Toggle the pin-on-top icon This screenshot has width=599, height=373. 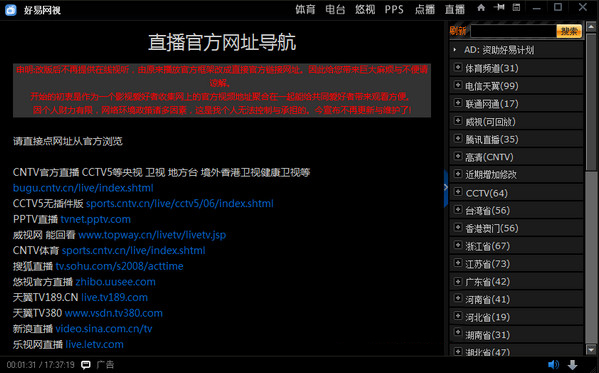point(499,7)
